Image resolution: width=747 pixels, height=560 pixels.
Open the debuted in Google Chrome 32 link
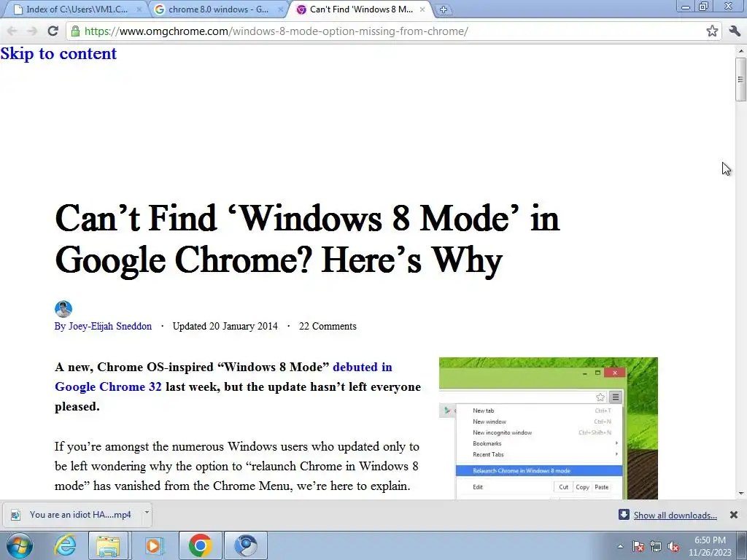[223, 377]
